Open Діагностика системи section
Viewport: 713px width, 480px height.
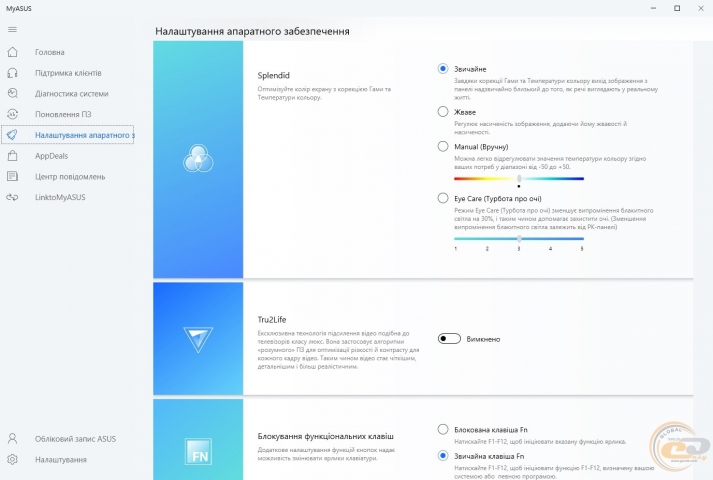point(72,94)
